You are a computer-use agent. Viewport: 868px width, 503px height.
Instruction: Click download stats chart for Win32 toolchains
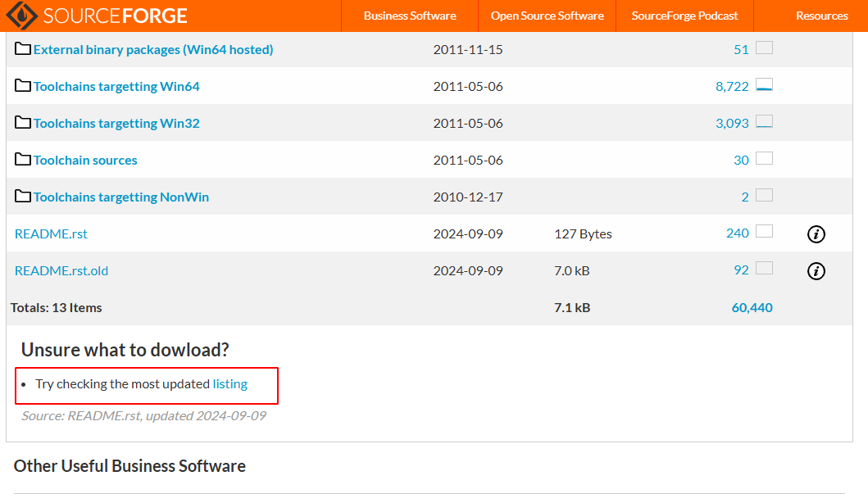pyautogui.click(x=764, y=122)
